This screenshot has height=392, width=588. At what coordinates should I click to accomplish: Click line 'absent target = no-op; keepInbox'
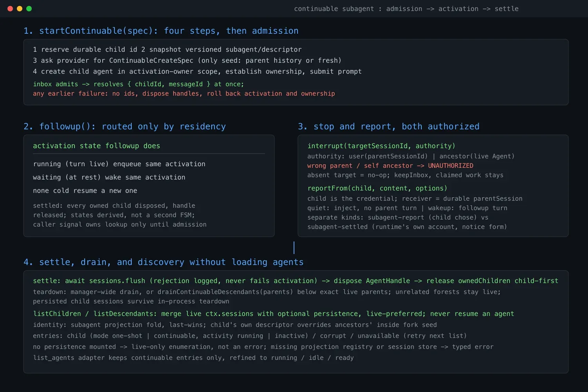(405, 175)
